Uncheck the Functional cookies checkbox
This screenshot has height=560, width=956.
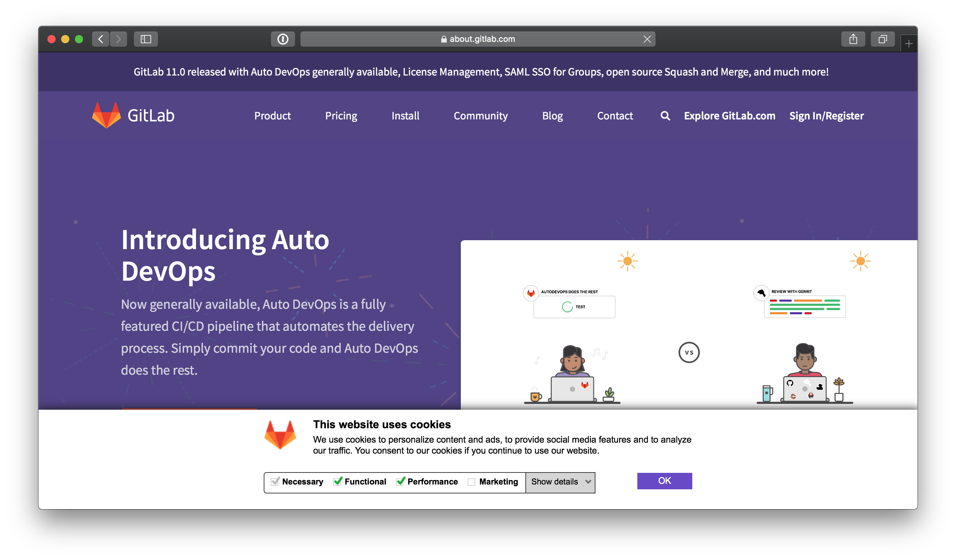tap(337, 481)
